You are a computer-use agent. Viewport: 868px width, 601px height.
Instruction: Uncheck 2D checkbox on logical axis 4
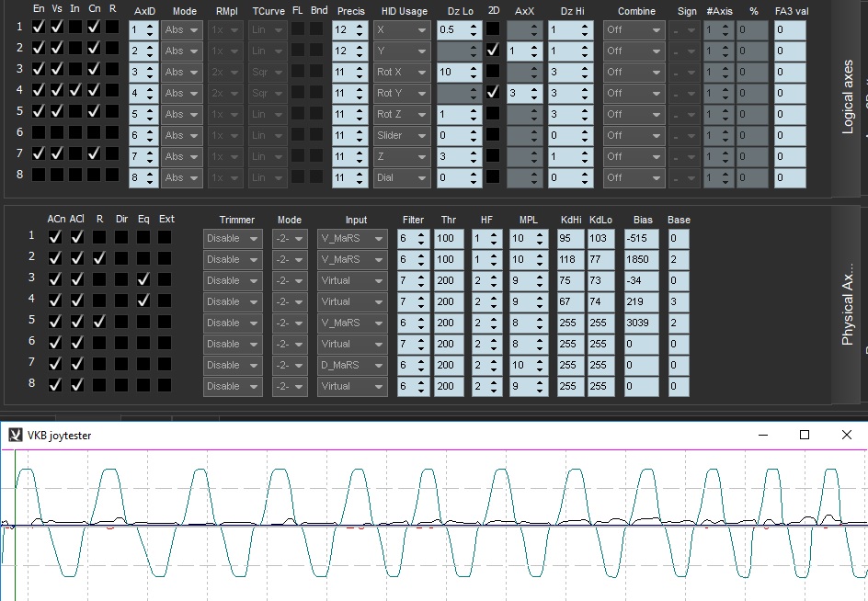point(493,93)
